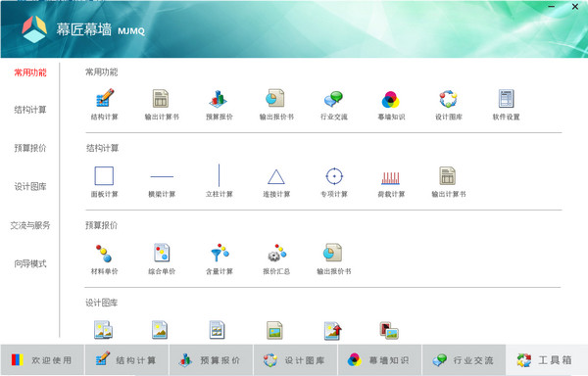Switch to 预算报价 bottom tab
Image resolution: width=588 pixels, height=376 pixels.
(211, 360)
